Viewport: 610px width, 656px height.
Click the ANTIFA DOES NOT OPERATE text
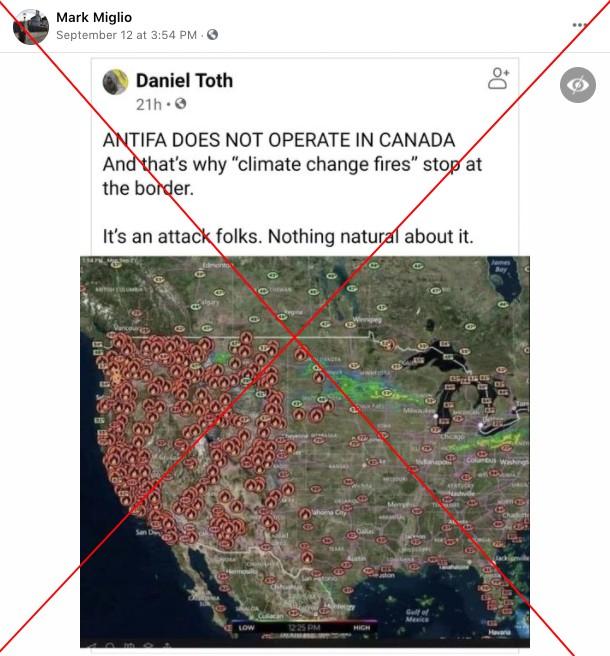(279, 140)
